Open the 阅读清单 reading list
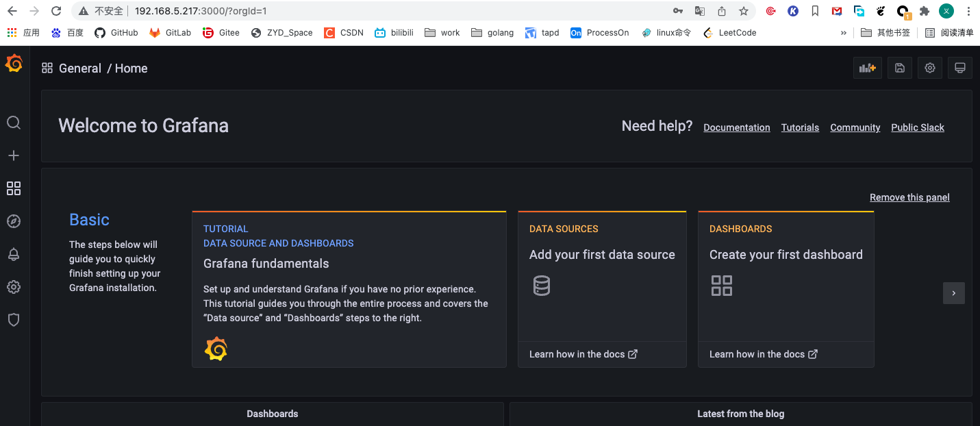Viewport: 980px width, 426px height. click(x=949, y=33)
